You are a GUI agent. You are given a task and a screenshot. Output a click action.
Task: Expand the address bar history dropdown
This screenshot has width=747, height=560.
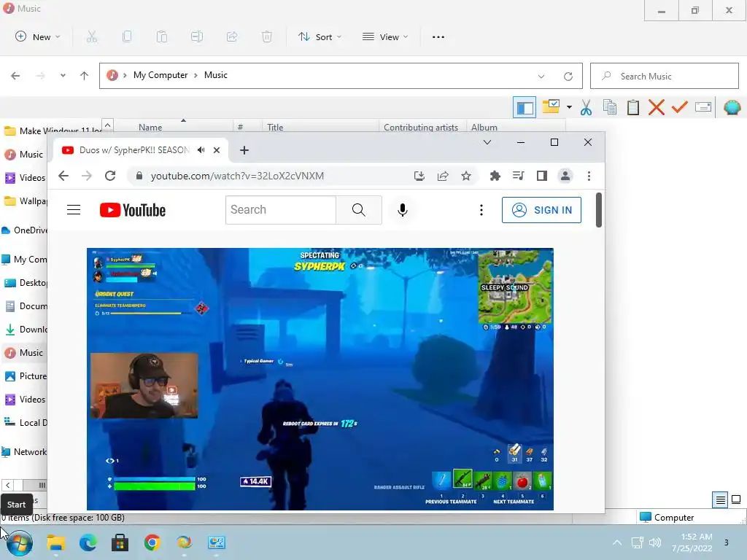tap(541, 76)
